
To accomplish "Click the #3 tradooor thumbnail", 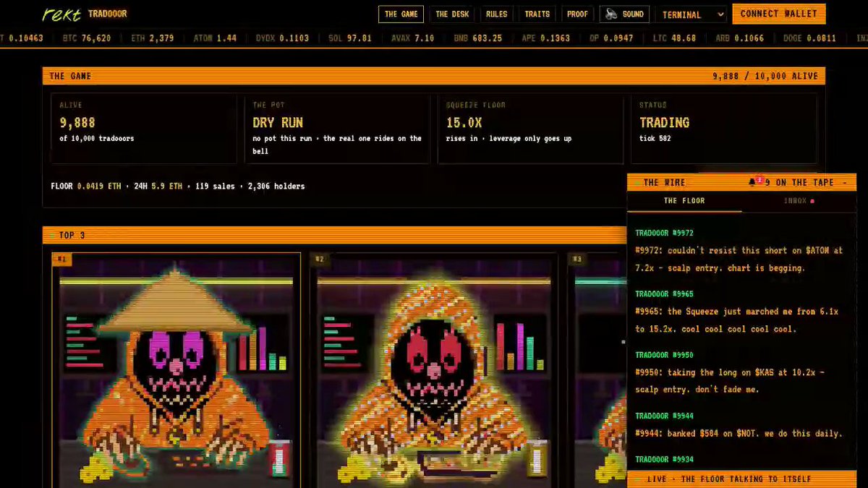I will click(x=597, y=369).
